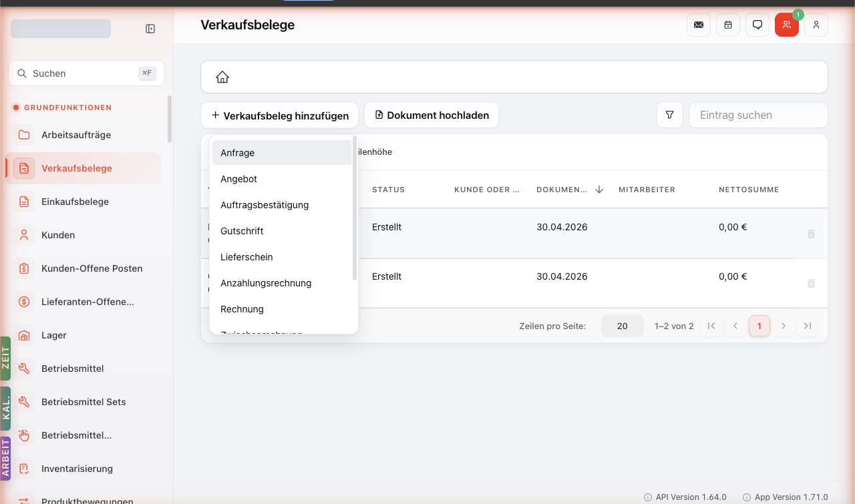Viewport: 855px width, 504px height.
Task: Select Auftragsbestätigung from the dropdown
Action: tap(282, 205)
